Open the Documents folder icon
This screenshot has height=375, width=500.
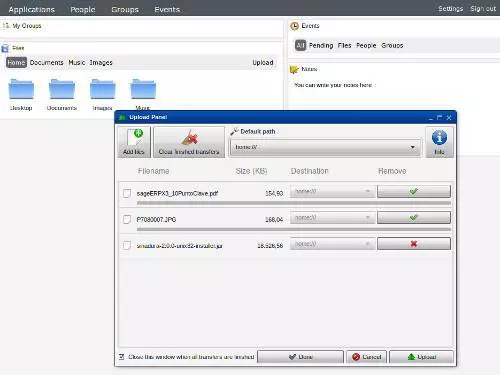[62, 89]
